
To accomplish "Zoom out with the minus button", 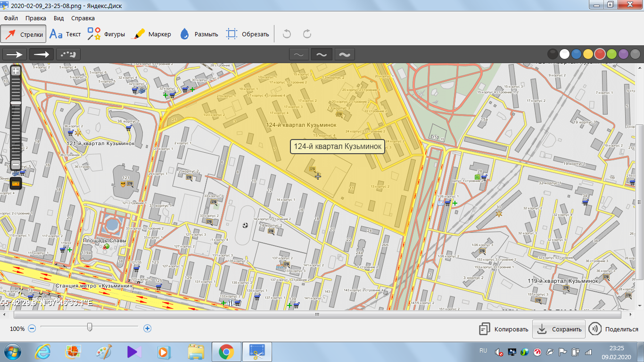I will point(32,329).
